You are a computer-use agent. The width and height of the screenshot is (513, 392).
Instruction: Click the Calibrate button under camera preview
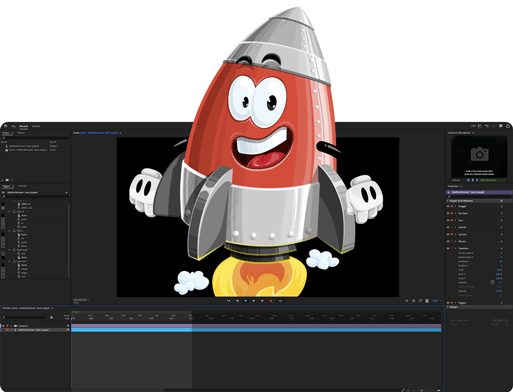pos(456,180)
